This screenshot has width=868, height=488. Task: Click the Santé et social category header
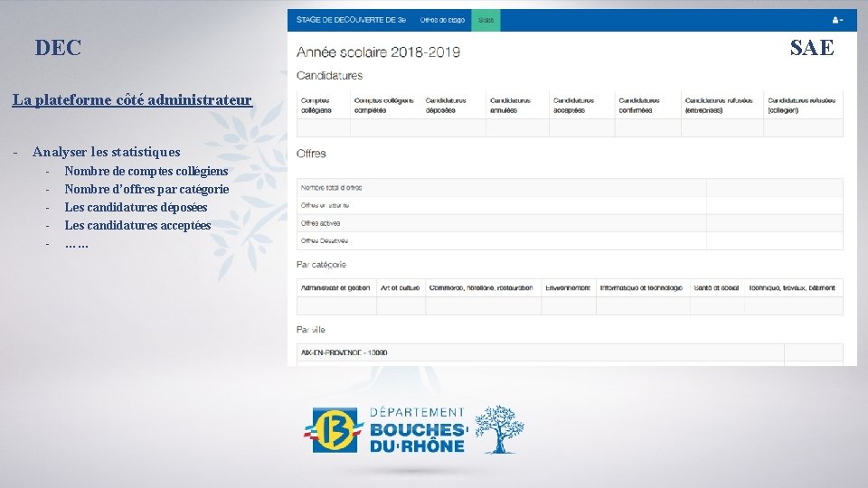point(716,287)
